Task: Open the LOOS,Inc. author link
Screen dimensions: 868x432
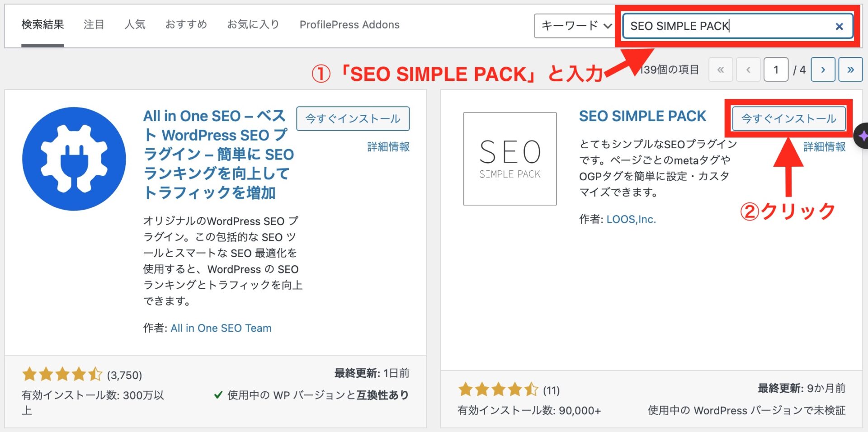Action: click(x=631, y=219)
